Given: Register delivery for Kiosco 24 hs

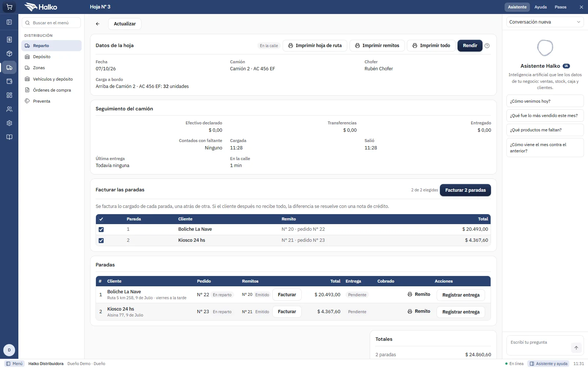Looking at the screenshot, I should [461, 312].
